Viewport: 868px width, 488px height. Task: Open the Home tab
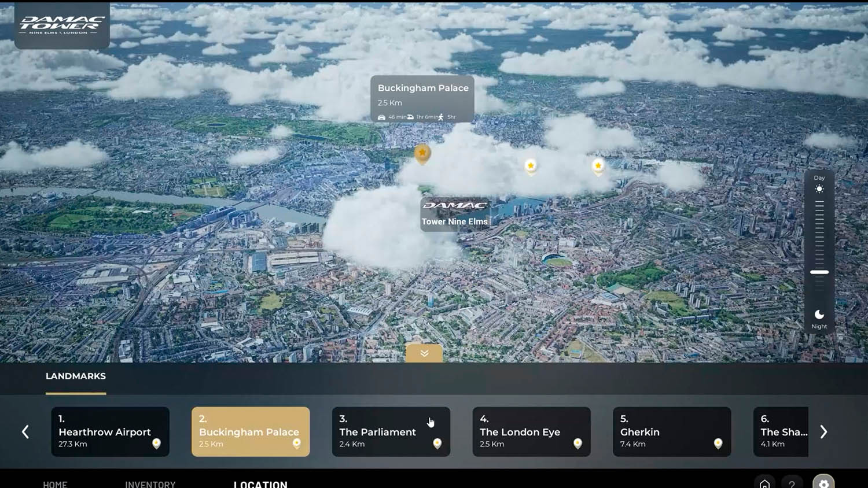pos(55,484)
